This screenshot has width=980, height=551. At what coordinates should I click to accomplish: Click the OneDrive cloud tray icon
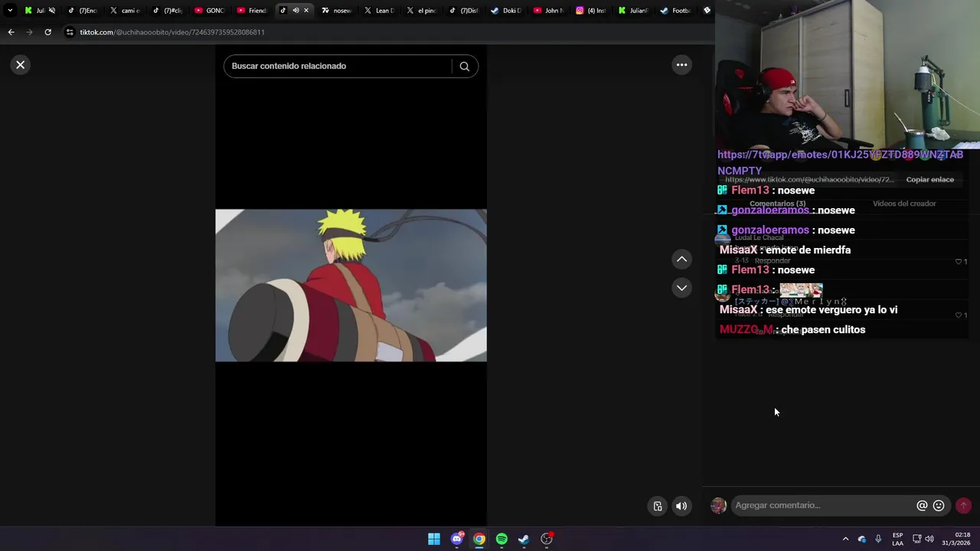862,539
